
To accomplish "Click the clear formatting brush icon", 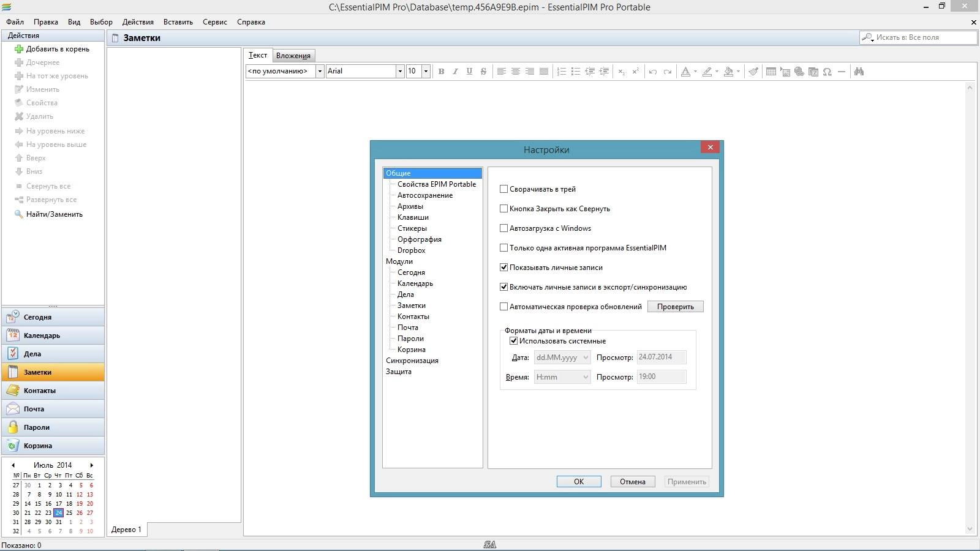I will 753,72.
